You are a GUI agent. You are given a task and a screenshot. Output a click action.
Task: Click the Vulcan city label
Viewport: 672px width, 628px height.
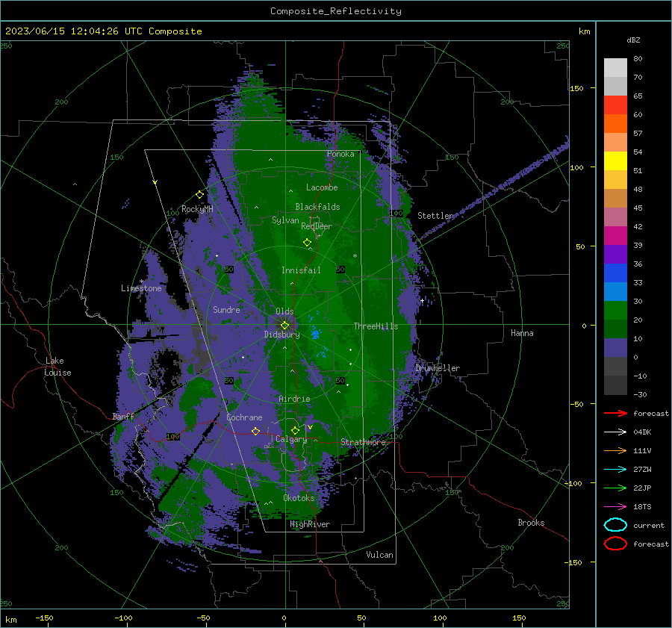[x=380, y=555]
